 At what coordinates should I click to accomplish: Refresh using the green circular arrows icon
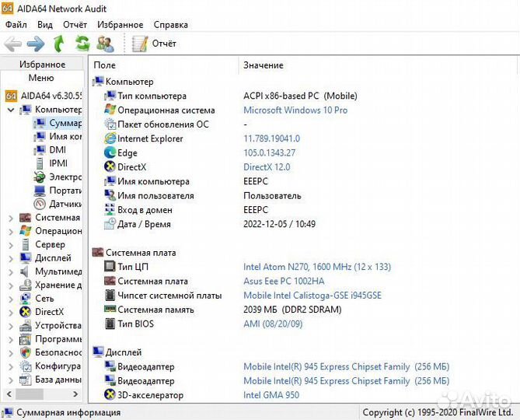tap(82, 44)
